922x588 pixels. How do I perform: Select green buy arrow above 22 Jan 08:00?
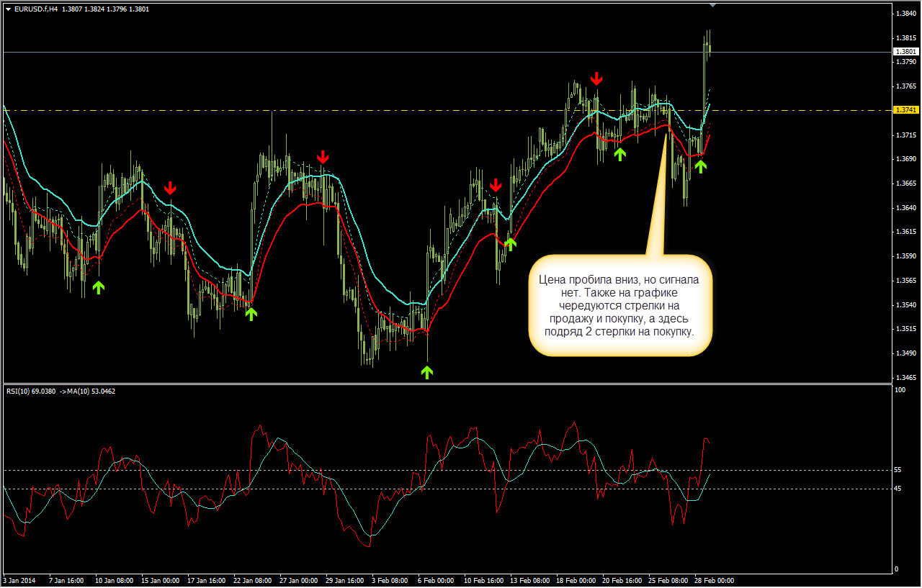point(251,313)
